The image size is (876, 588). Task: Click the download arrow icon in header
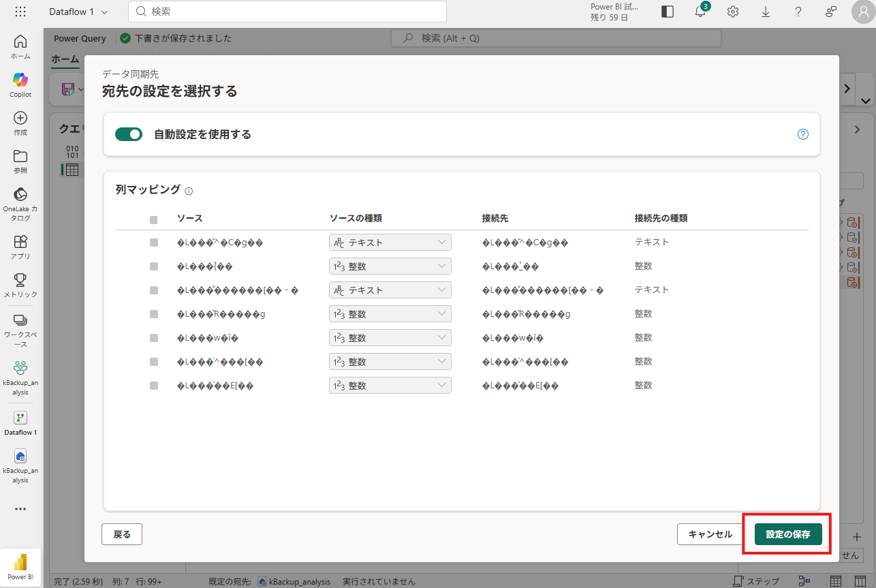tap(766, 12)
